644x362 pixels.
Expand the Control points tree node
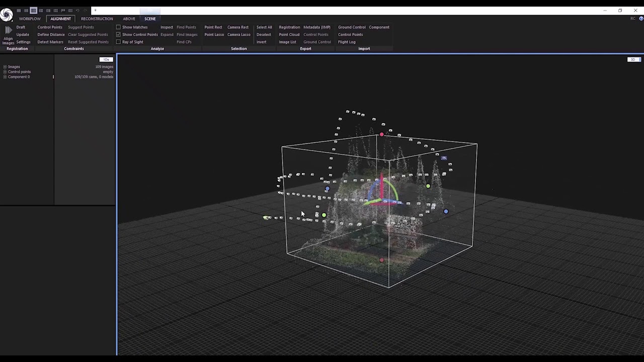pos(5,72)
